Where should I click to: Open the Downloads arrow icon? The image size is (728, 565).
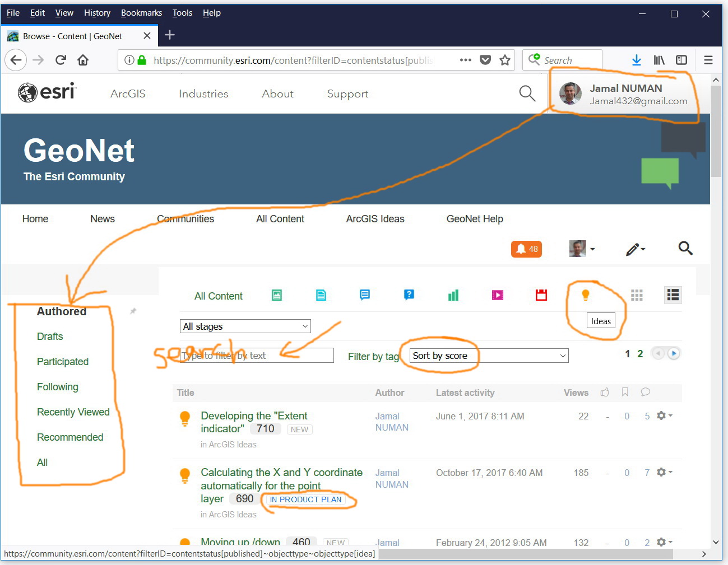click(637, 60)
